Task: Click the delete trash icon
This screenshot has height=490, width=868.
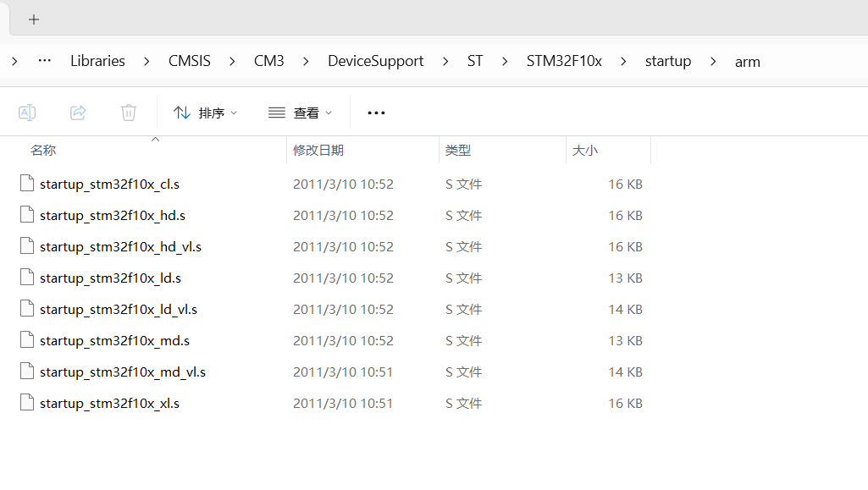Action: [129, 113]
